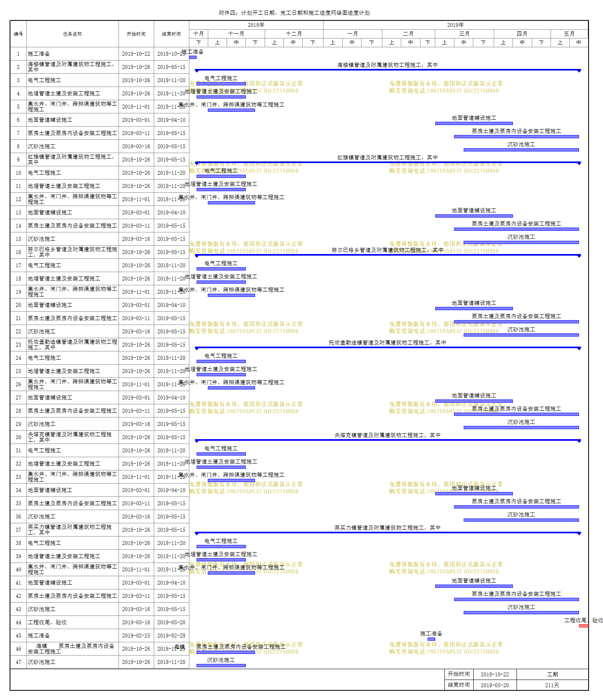
Task: Select the 任务名称 column header
Action: 72,34
